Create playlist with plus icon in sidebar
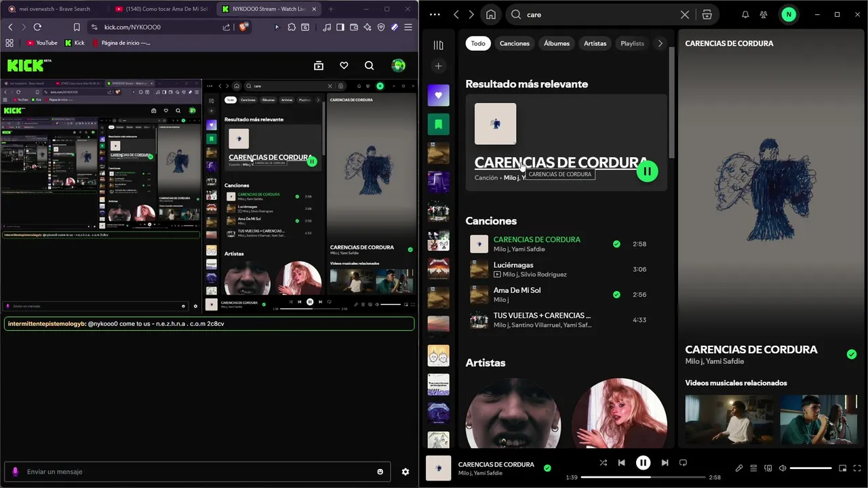The width and height of the screenshot is (868, 488). 438,66
